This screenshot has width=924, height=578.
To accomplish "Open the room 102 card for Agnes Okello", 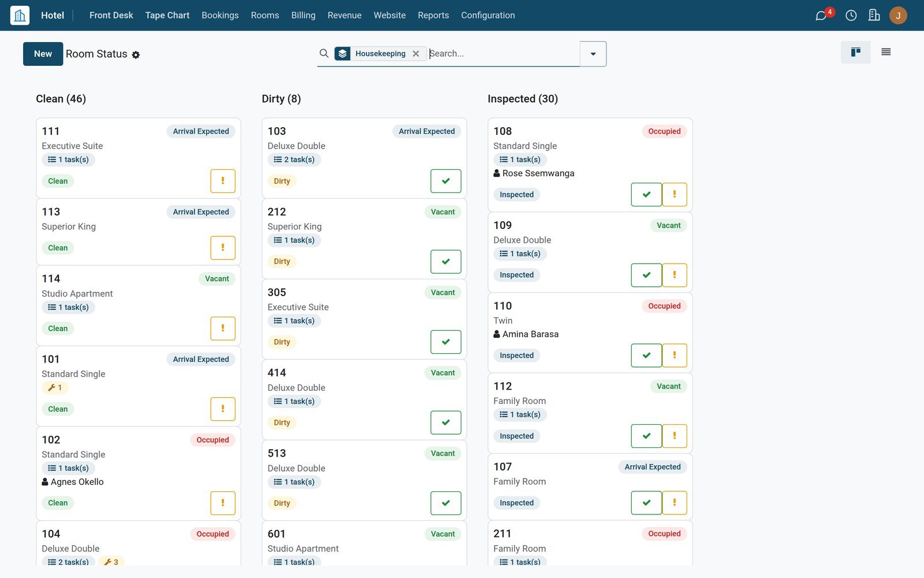I will pos(139,474).
